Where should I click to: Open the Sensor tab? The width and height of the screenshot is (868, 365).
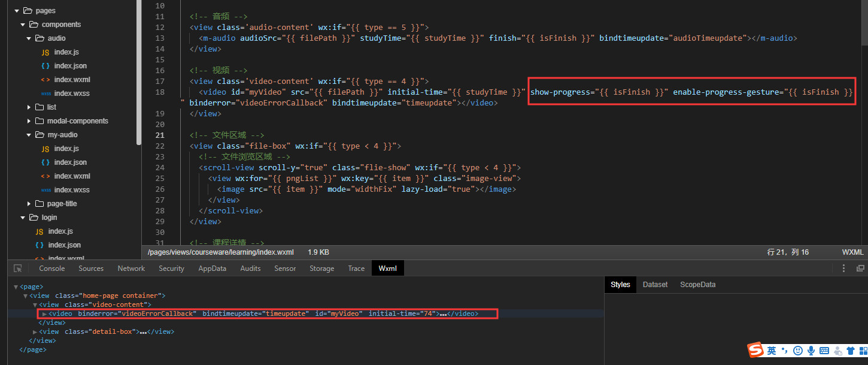point(285,269)
